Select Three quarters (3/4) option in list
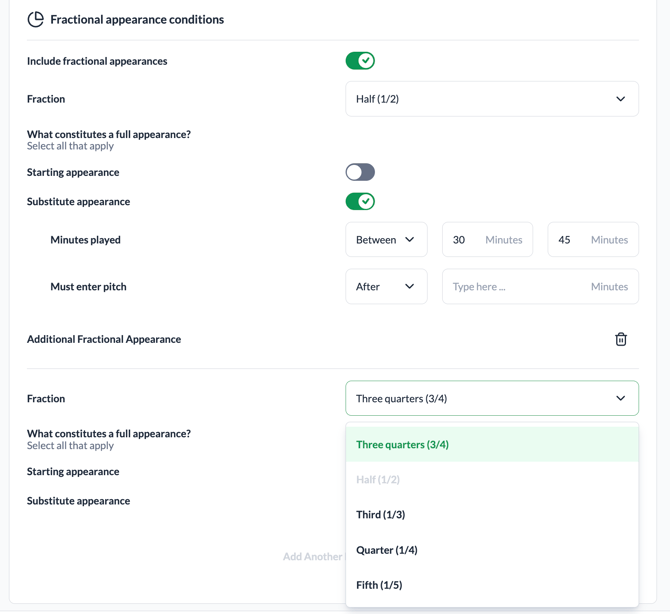The height and width of the screenshot is (614, 670). [x=402, y=445]
